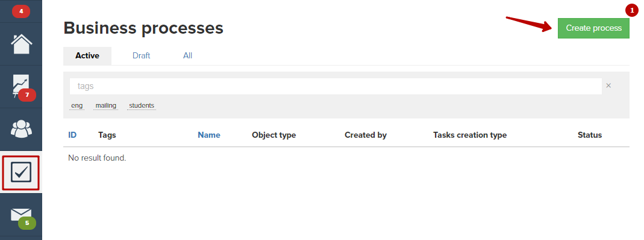This screenshot has height=240, width=644.
Task: Click the red 7 badge on chart icon
Action: (x=27, y=95)
